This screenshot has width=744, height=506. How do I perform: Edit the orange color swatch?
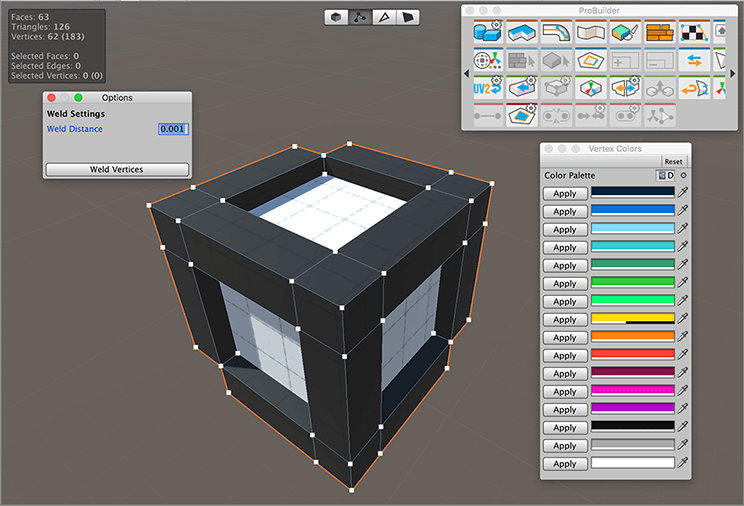(x=632, y=337)
